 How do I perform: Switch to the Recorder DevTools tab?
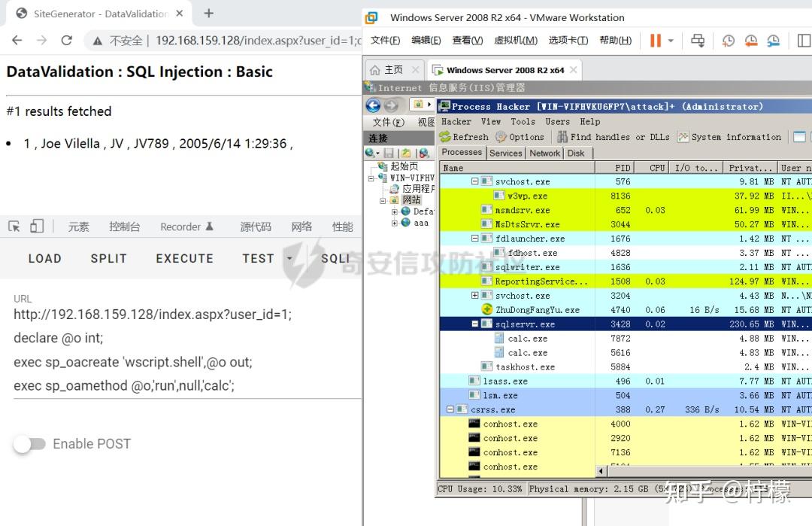(186, 227)
